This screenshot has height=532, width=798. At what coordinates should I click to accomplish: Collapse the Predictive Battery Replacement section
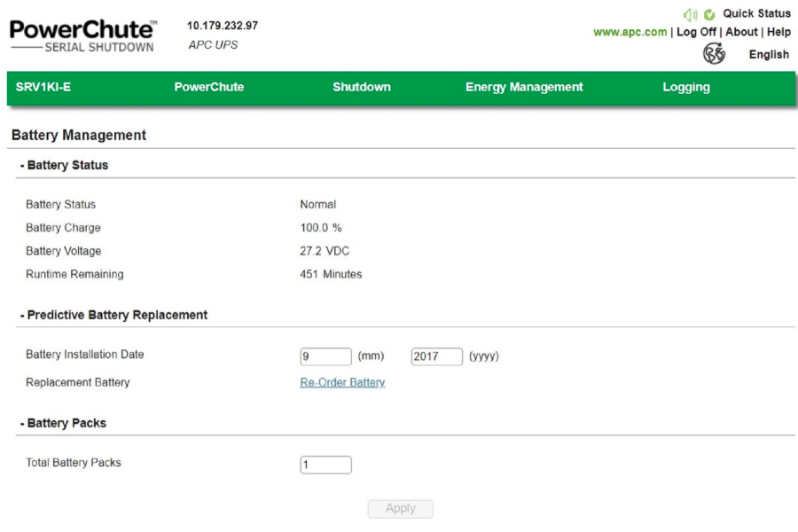(113, 315)
